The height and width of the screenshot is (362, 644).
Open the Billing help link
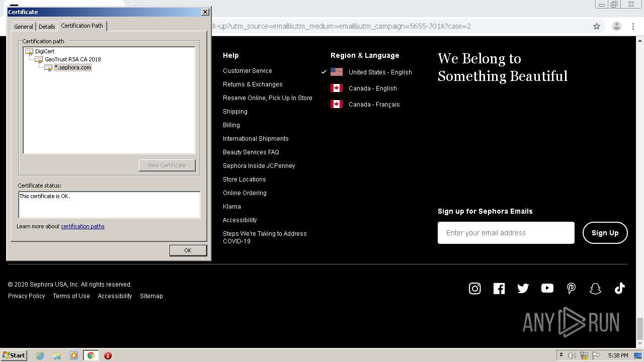231,125
